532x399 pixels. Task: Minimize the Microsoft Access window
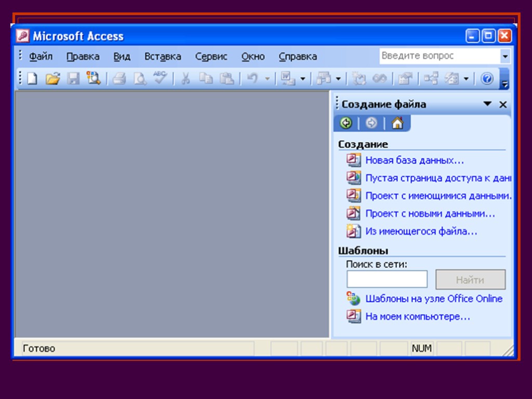pyautogui.click(x=472, y=36)
